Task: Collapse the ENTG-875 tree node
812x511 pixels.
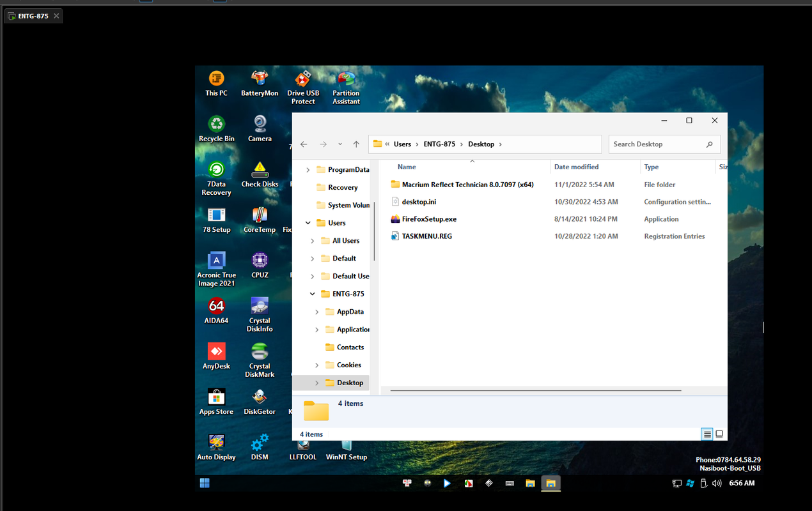Action: click(x=313, y=294)
